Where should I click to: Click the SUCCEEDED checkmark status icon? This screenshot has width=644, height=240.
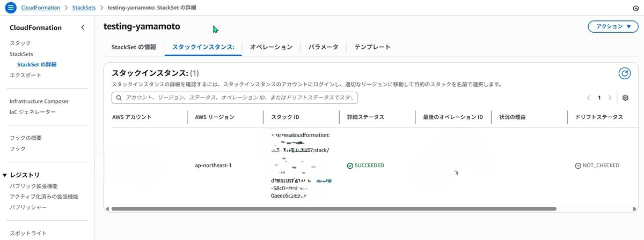[x=350, y=166]
